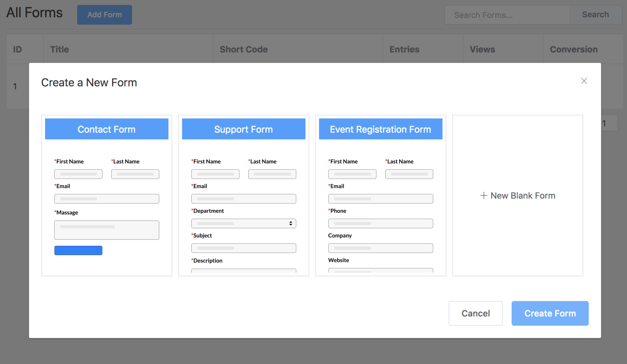Click the Email field in Contact Form
Screen dimensions: 627x364
(107, 199)
